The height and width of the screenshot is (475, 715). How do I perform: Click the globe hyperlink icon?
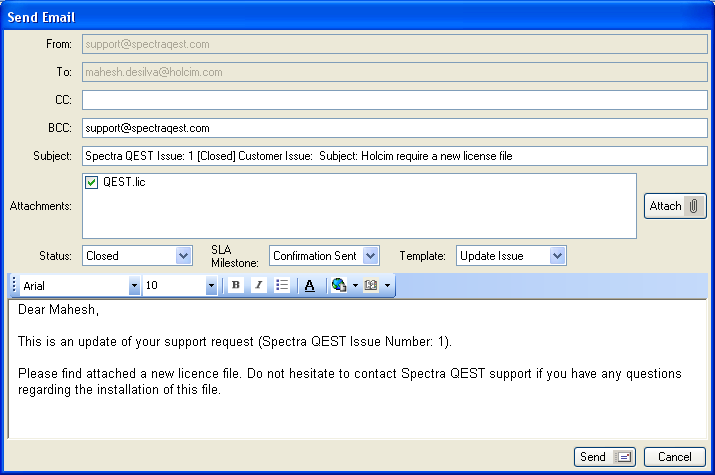click(x=338, y=286)
